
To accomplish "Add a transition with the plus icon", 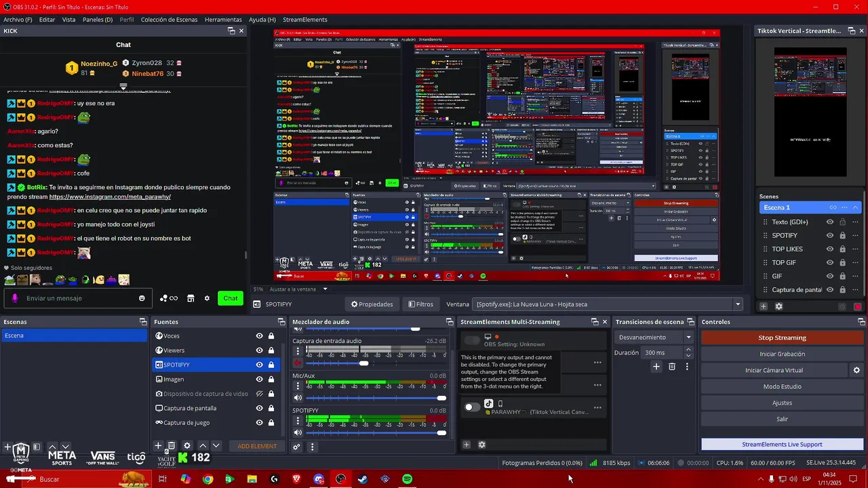I will point(656,366).
